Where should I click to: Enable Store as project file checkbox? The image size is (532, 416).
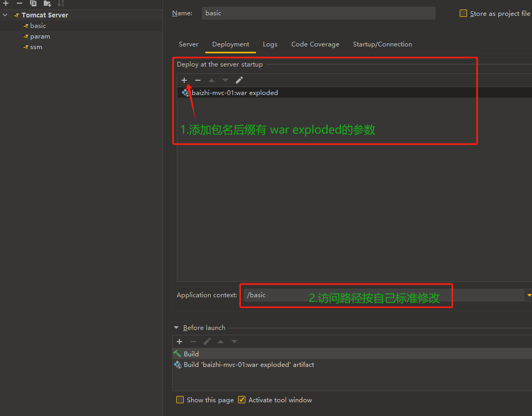463,13
